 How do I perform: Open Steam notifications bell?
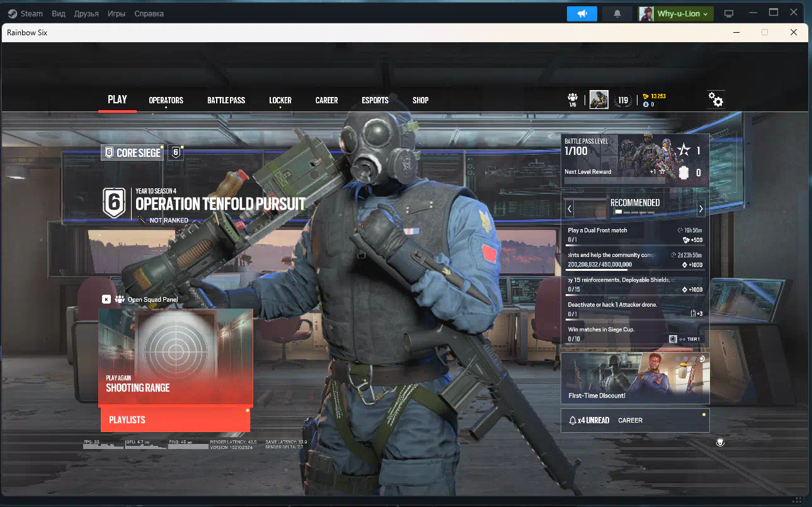point(617,14)
